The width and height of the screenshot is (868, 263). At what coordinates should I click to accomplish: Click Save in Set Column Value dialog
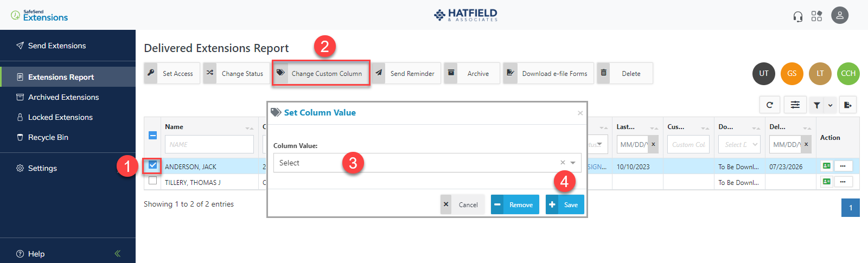565,204
